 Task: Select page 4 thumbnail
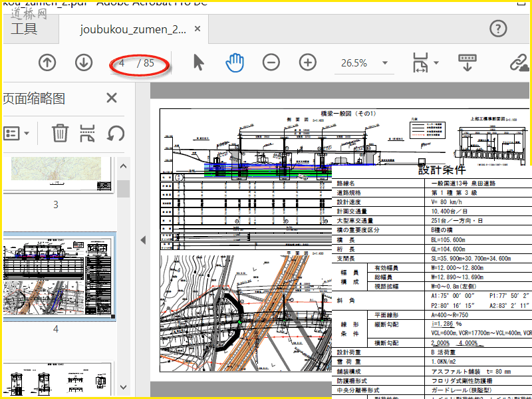(x=58, y=277)
